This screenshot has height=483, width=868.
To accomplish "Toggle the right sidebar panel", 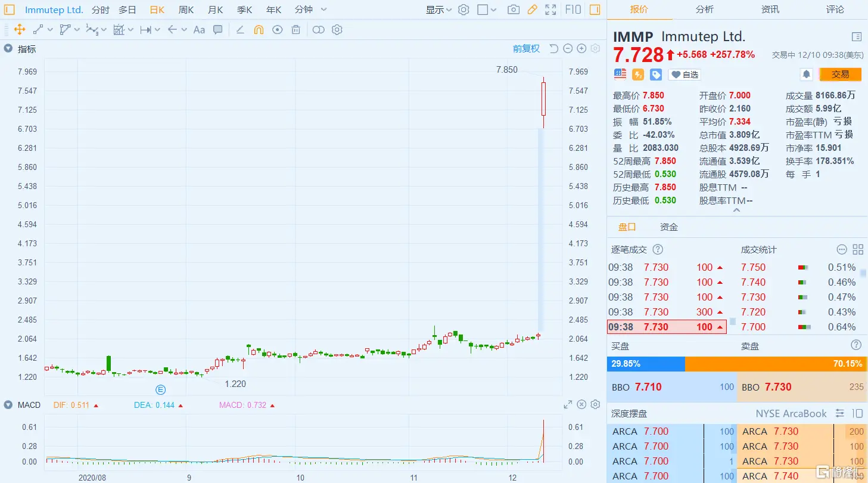I will (595, 10).
